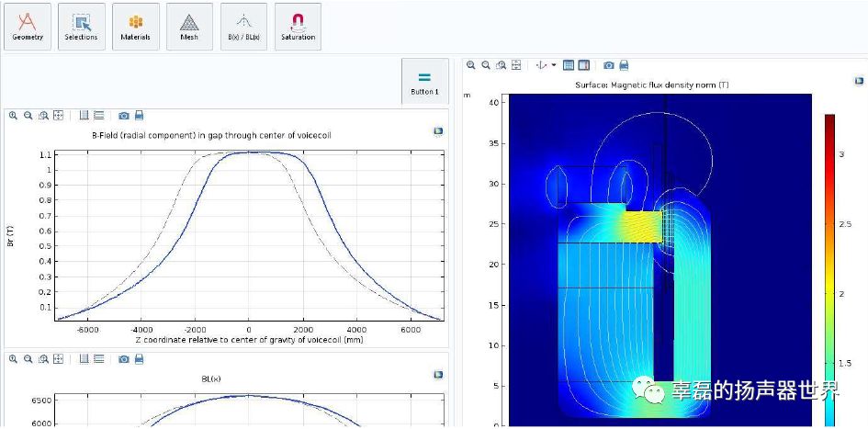Toggle x-axis log scale in B-Field plot
The image size is (868, 429).
click(x=84, y=116)
